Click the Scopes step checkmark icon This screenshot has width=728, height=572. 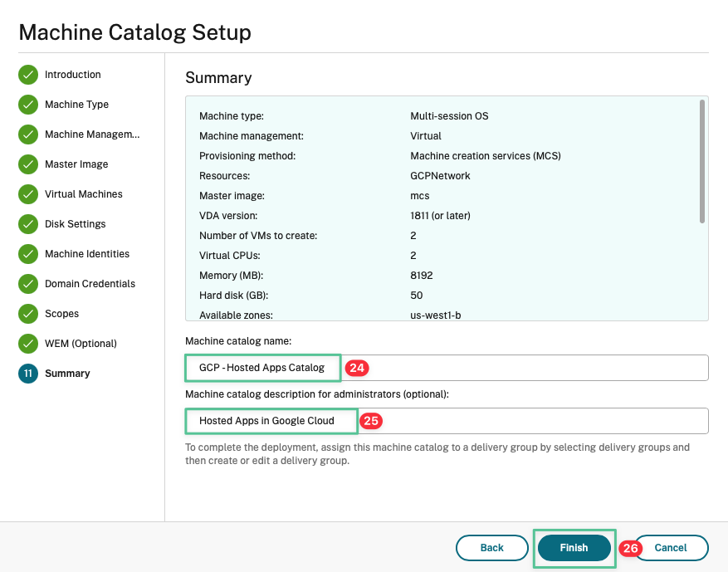[x=28, y=314]
